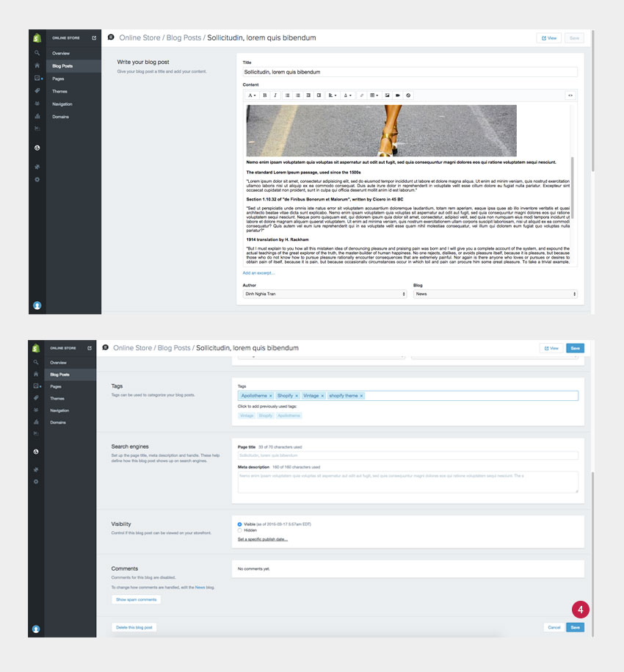Open the Author dropdown showing Dinh Nghia Tran
The height and width of the screenshot is (672, 624).
pos(324,294)
